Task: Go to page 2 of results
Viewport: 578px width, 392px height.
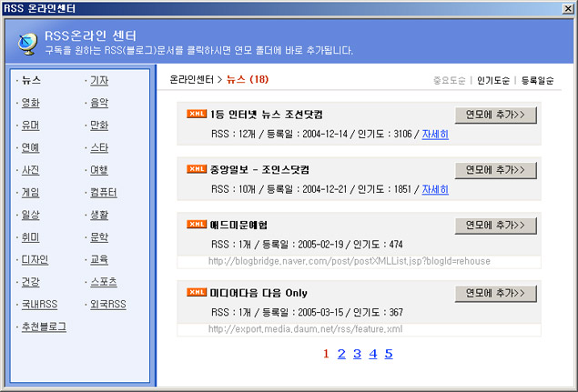Action: tap(341, 354)
